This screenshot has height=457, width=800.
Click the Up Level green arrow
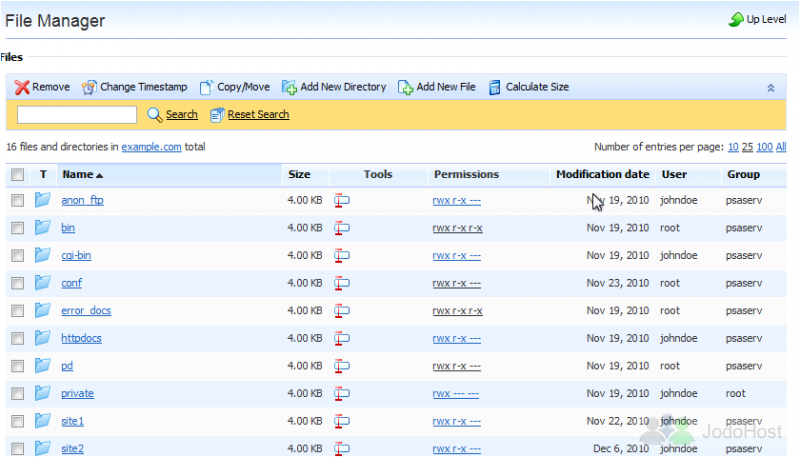(x=736, y=19)
